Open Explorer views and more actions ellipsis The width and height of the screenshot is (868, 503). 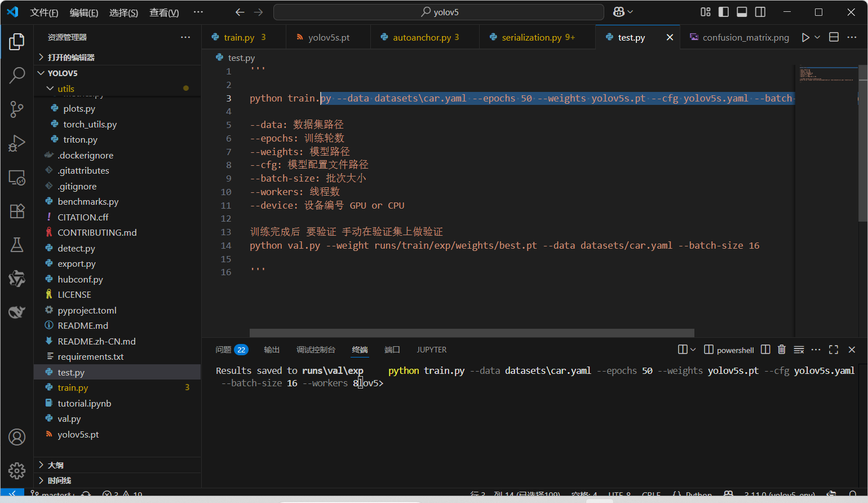pos(185,37)
